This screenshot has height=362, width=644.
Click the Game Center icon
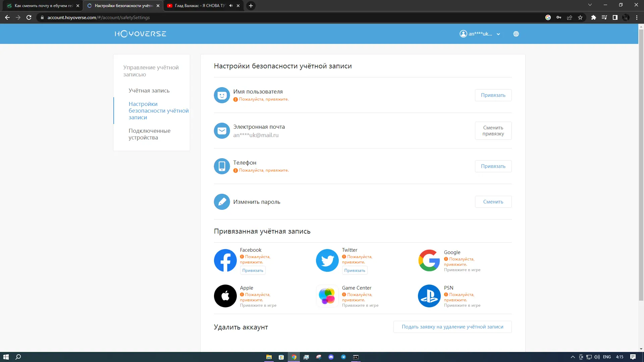(327, 296)
